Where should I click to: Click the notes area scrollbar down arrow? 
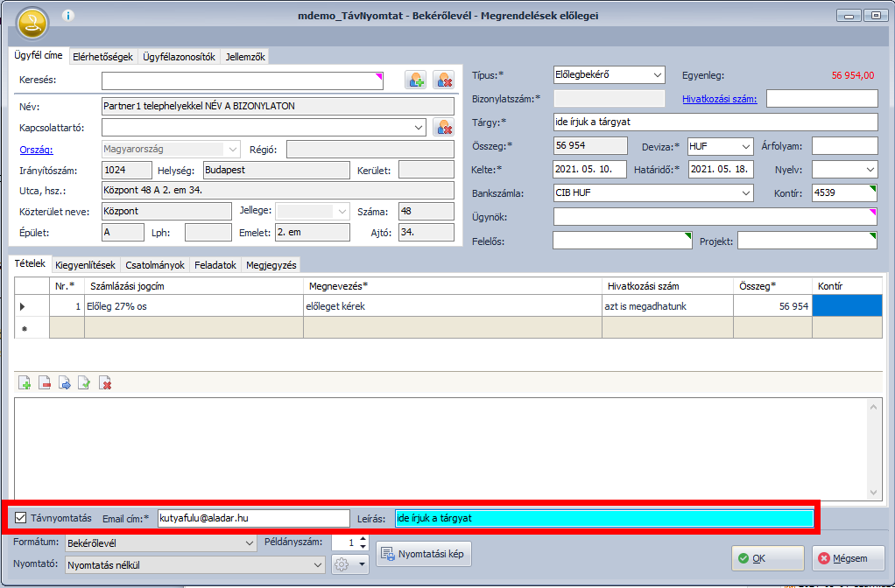click(873, 493)
